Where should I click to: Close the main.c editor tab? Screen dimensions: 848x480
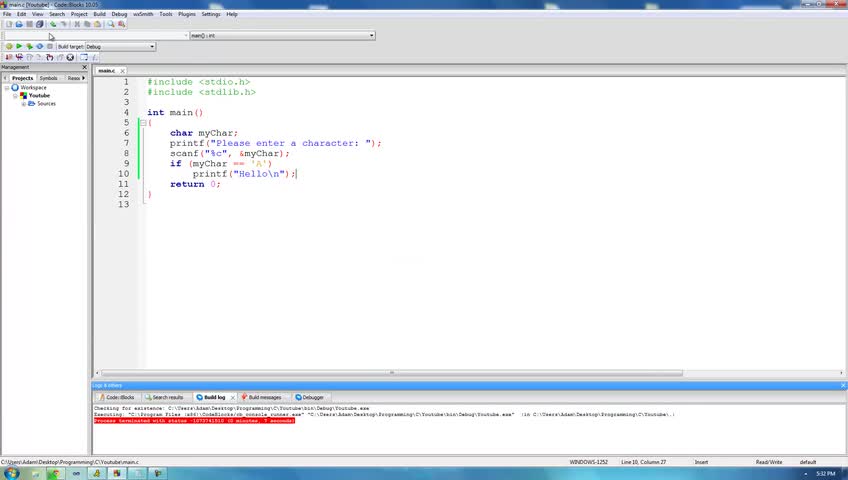click(123, 71)
